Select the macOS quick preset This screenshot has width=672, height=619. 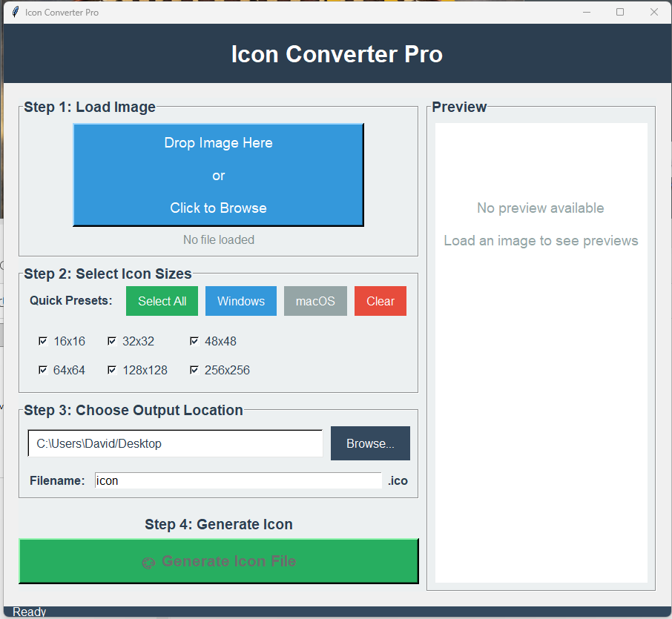click(x=314, y=301)
